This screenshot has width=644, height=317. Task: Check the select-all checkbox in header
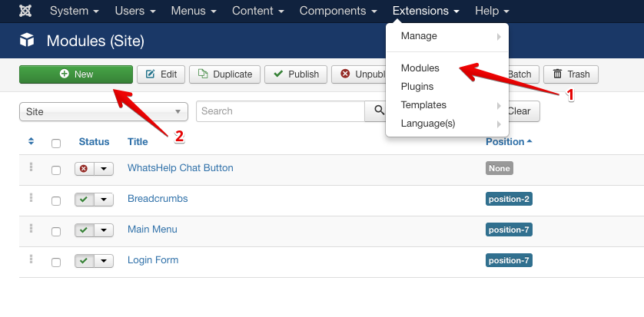55,143
